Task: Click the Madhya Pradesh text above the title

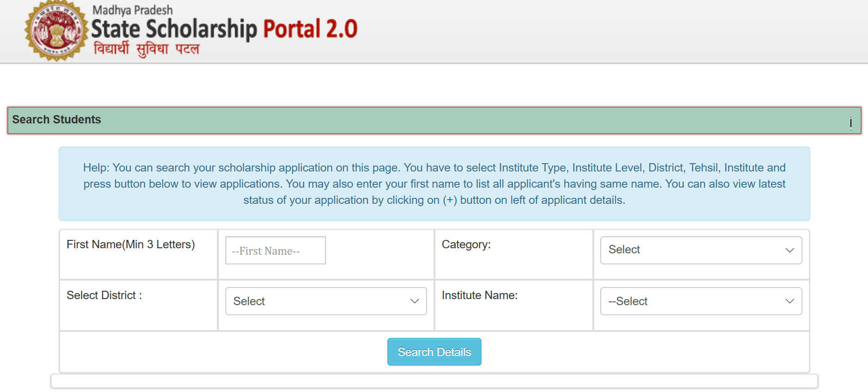Action: (133, 10)
